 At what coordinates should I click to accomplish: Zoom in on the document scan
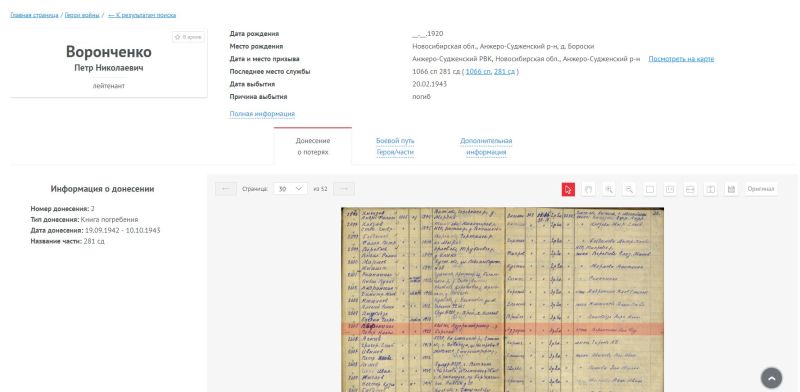pyautogui.click(x=609, y=189)
